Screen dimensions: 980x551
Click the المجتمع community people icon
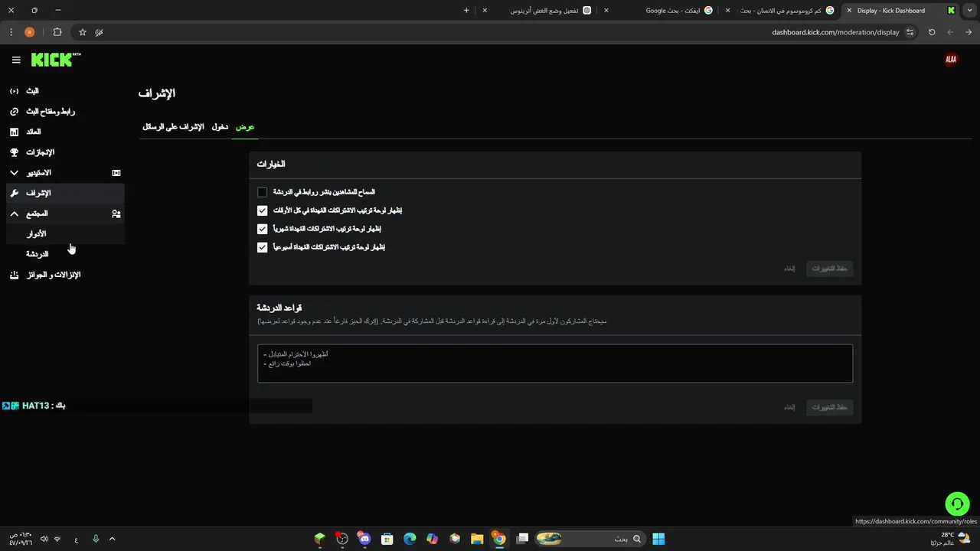[116, 214]
